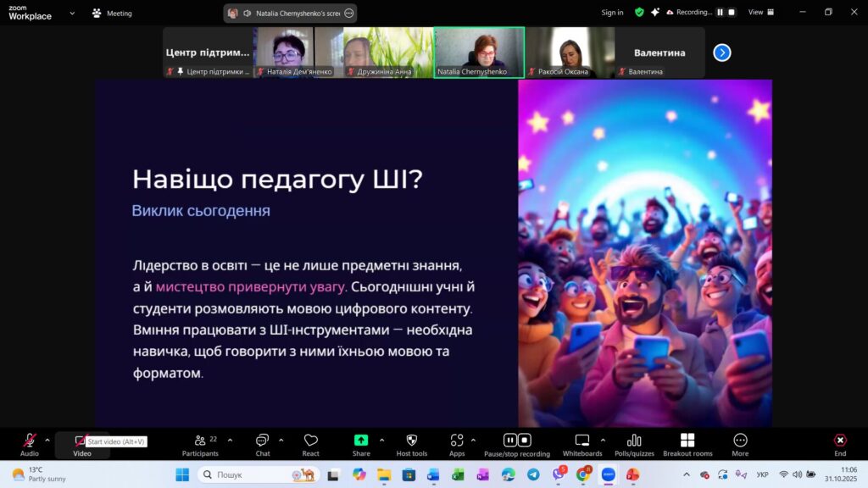
Task: Stop recording from bottom toolbar stop icon
Action: pos(525,440)
